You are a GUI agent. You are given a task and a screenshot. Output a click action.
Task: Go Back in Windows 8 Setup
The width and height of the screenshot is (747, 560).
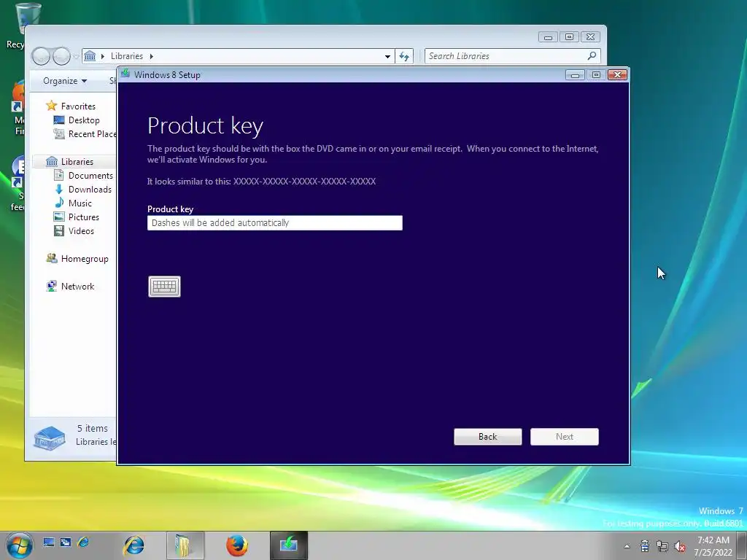click(488, 437)
